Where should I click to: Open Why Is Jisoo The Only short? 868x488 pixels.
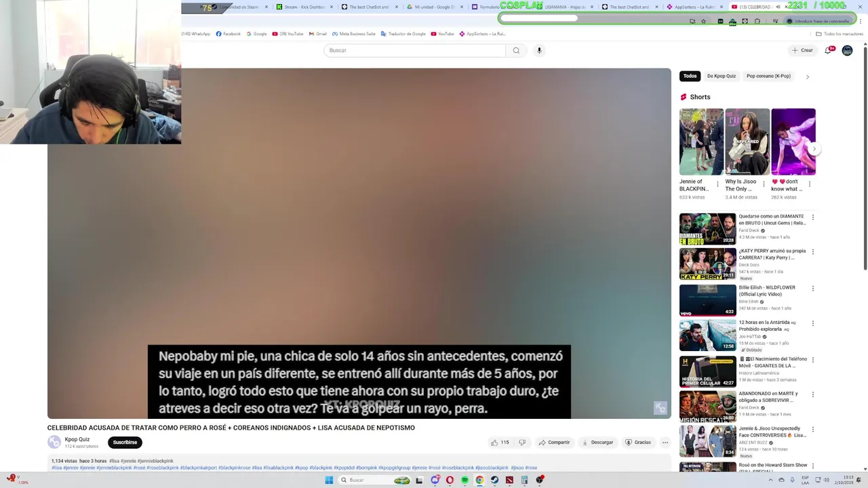click(x=747, y=142)
